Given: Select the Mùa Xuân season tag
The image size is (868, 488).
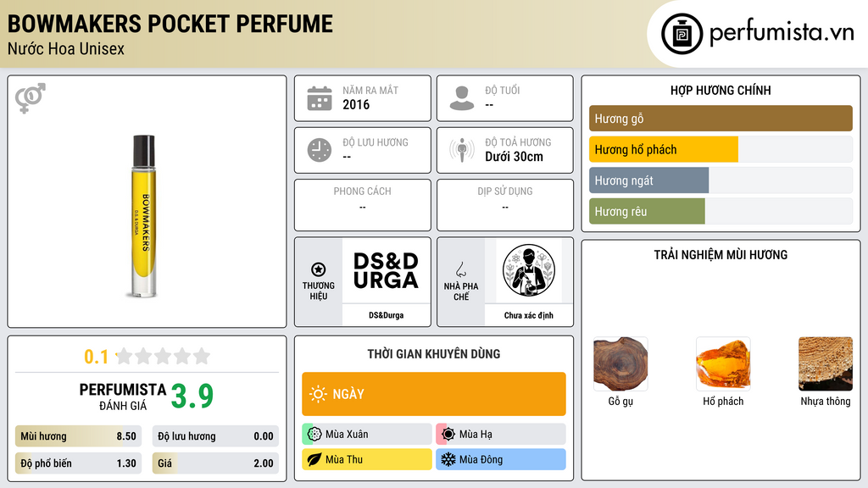Looking at the screenshot, I should 366,435.
